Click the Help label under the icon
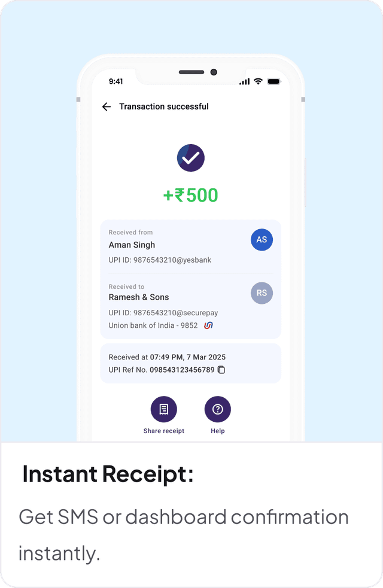This screenshot has height=588, width=383. (218, 431)
